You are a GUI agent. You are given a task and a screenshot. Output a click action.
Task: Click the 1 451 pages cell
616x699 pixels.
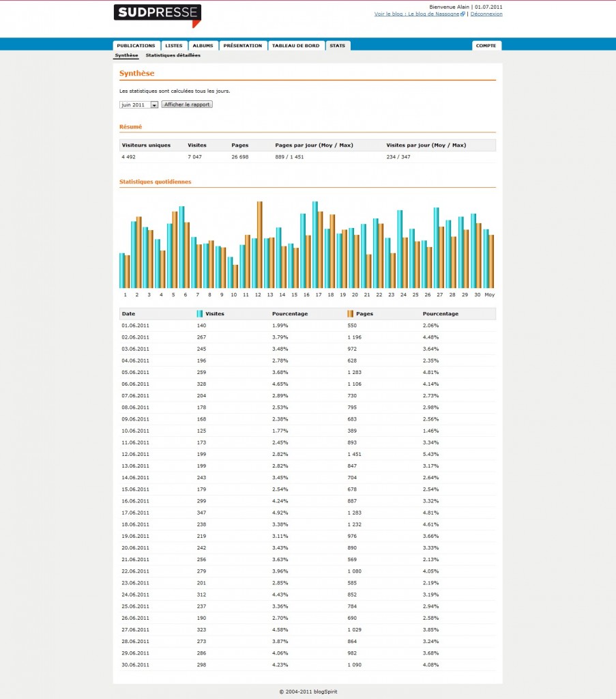pyautogui.click(x=354, y=454)
